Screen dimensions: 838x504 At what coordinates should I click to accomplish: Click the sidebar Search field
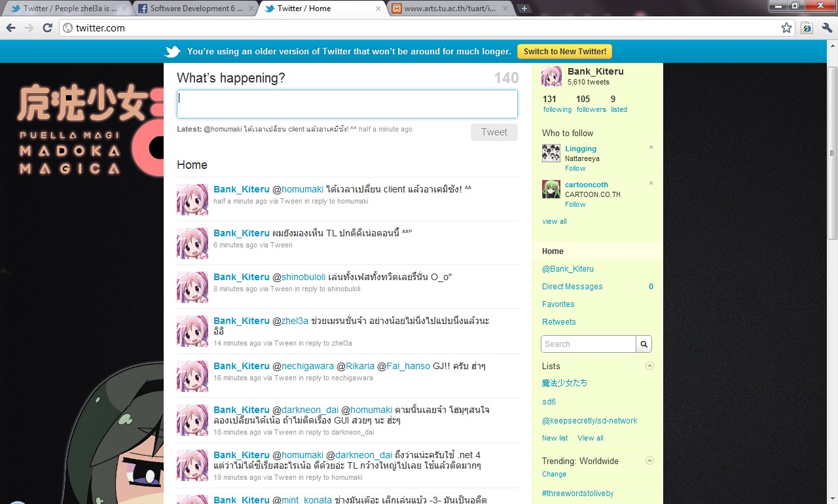[x=589, y=344]
